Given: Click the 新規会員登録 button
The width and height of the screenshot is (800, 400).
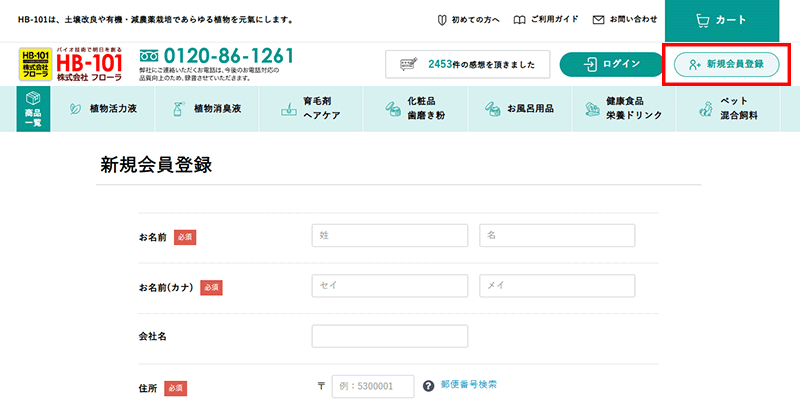Looking at the screenshot, I should 726,64.
